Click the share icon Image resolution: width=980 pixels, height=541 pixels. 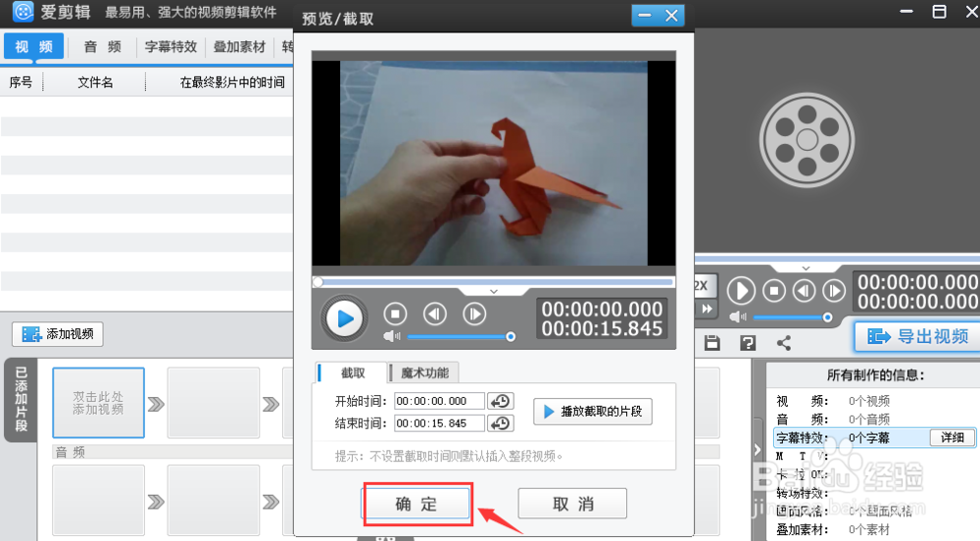click(x=784, y=342)
